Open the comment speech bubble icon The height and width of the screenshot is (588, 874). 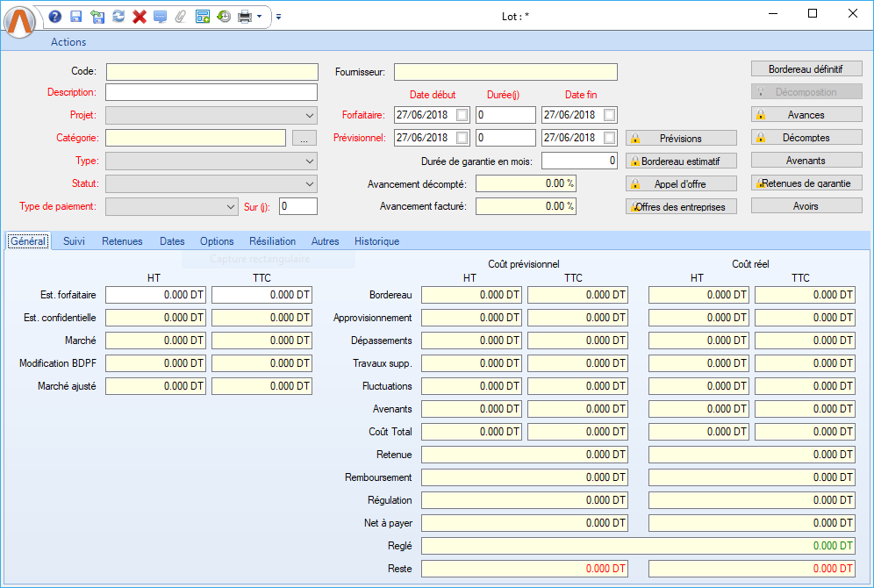coord(160,17)
